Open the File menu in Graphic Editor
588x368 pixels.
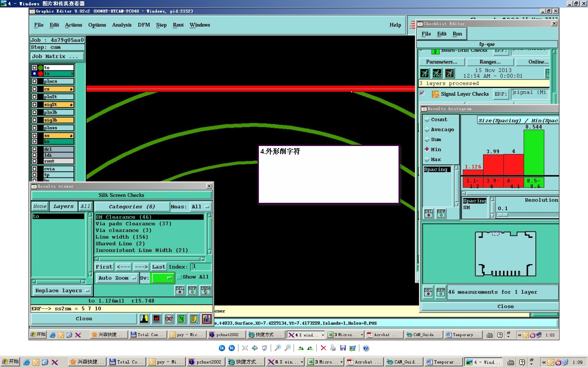39,25
